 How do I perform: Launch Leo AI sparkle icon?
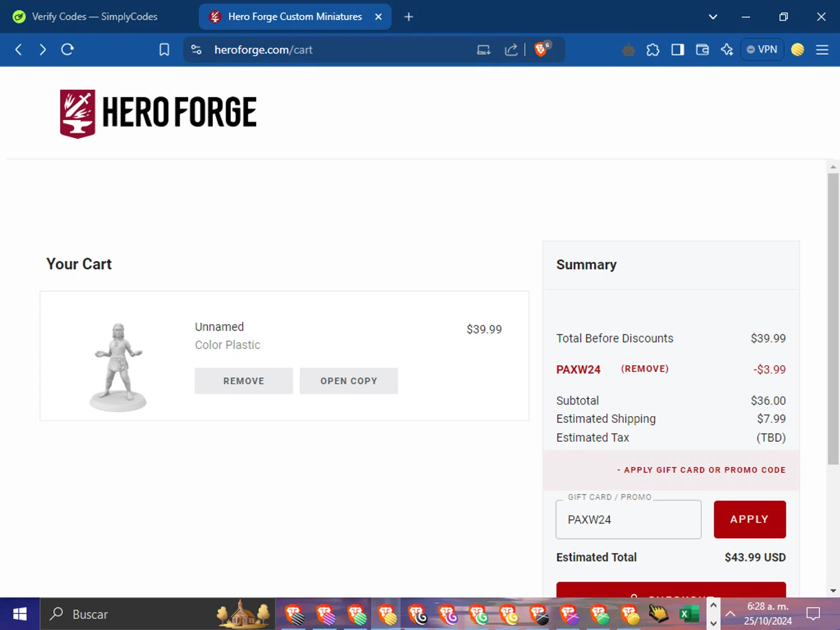727,50
